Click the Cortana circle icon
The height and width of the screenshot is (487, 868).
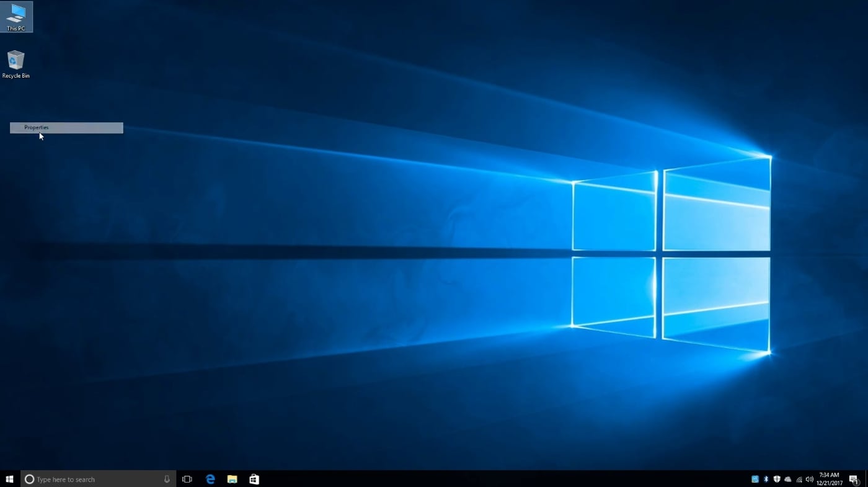pos(29,479)
